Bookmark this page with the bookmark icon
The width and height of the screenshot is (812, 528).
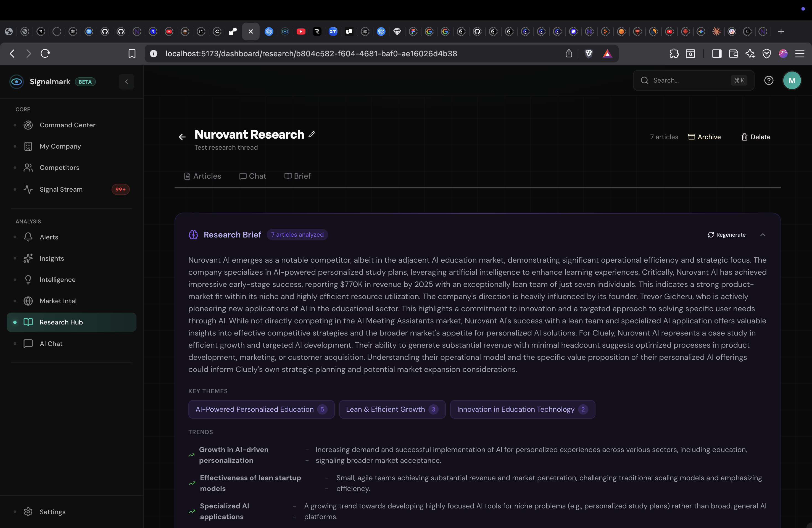[132, 54]
